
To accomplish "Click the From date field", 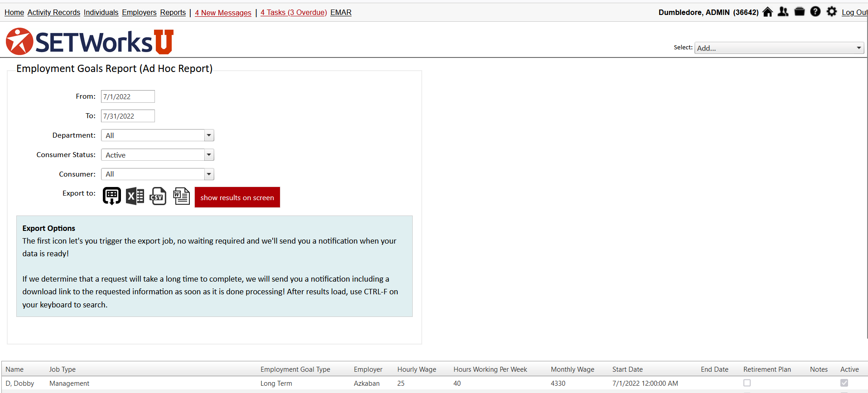I will (128, 96).
